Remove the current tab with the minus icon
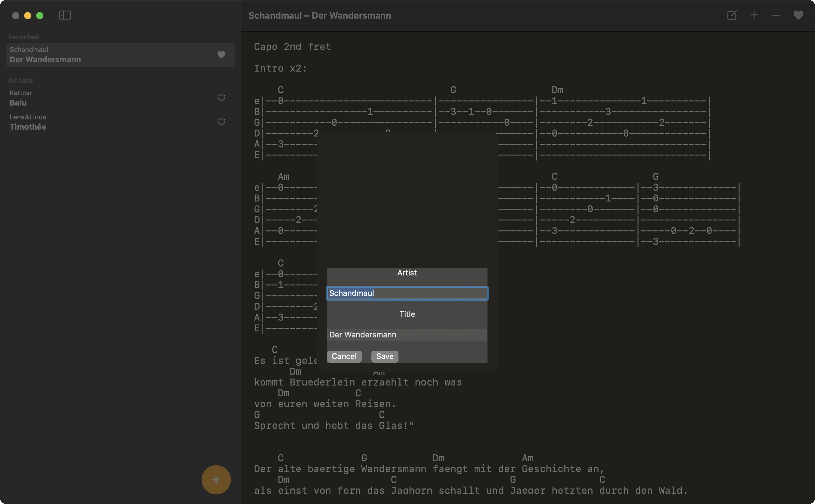Screen dimensions: 815x504 pyautogui.click(x=775, y=15)
